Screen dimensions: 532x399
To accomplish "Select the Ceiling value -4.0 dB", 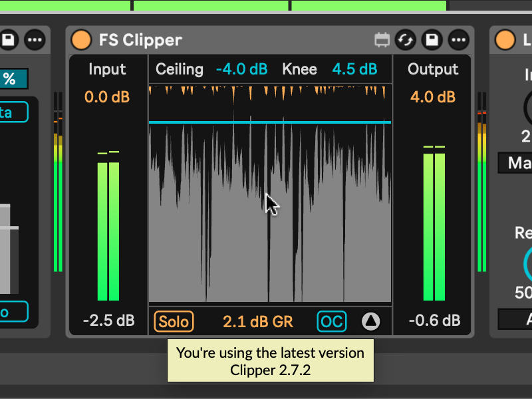I will (x=241, y=69).
